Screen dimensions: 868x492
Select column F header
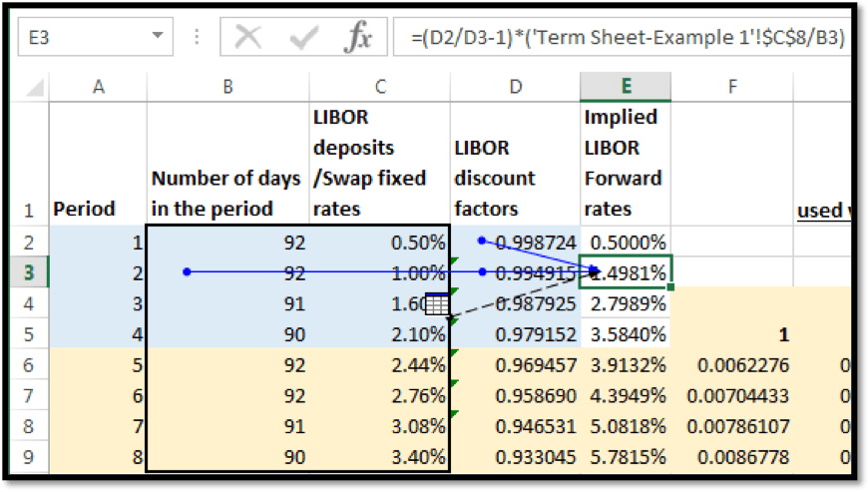coord(732,87)
